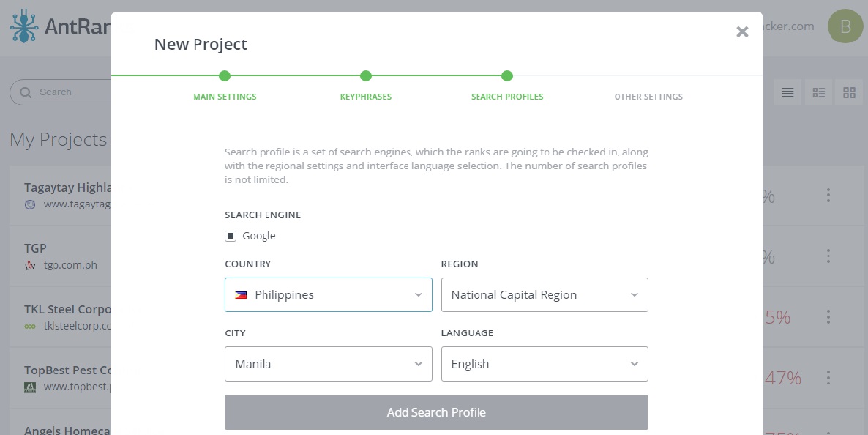The height and width of the screenshot is (435, 868).
Task: Expand the Language dropdown showing English
Action: coord(544,364)
